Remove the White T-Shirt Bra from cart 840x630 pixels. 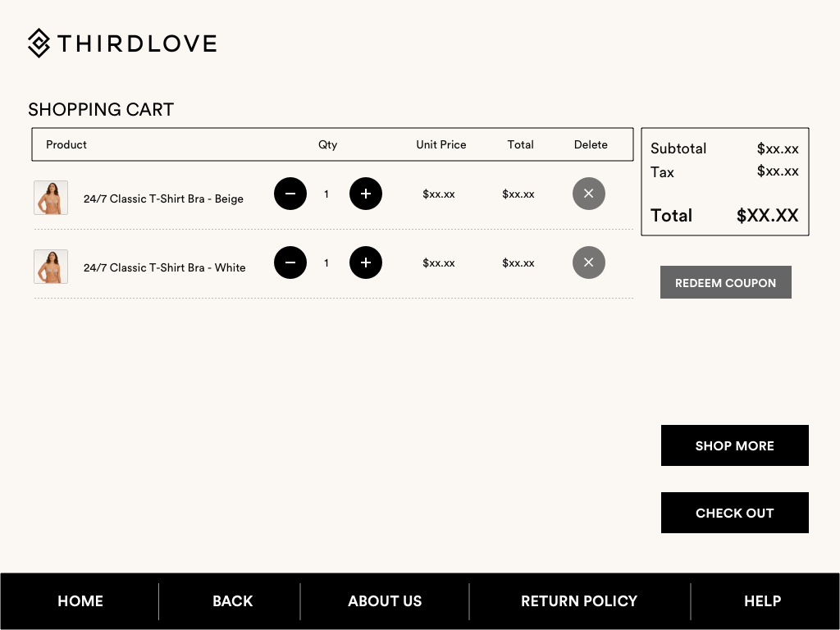pyautogui.click(x=589, y=262)
